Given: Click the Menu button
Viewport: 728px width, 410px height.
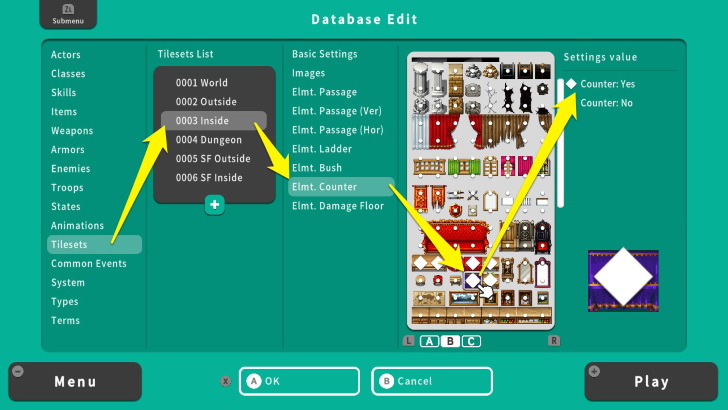Looking at the screenshot, I should (75, 382).
